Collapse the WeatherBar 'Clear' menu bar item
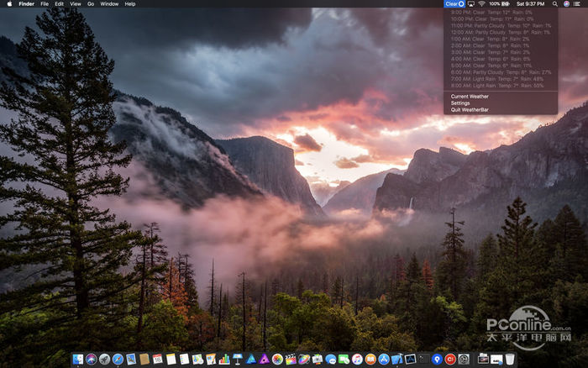Screen dimensions: 588x368 tap(454, 4)
